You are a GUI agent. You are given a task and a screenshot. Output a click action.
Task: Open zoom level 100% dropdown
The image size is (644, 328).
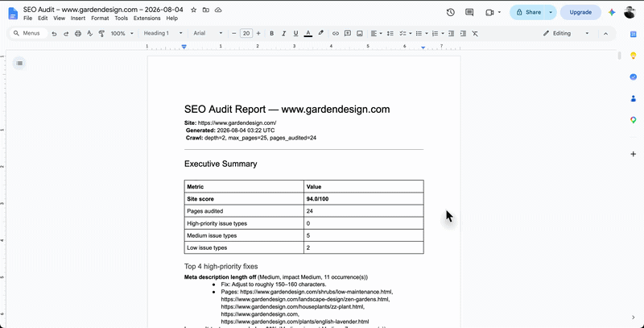coord(122,34)
